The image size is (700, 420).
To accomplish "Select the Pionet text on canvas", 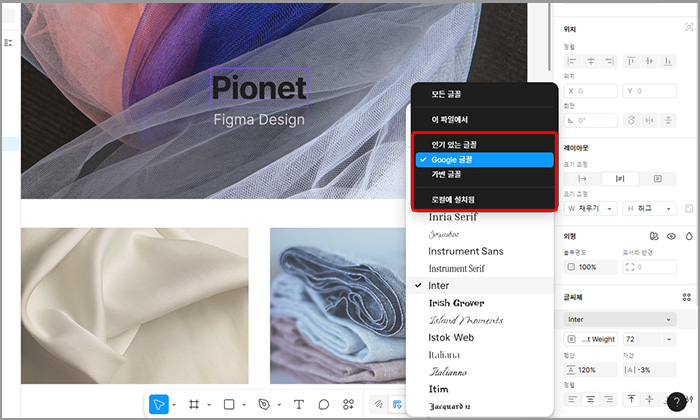I will (x=259, y=87).
